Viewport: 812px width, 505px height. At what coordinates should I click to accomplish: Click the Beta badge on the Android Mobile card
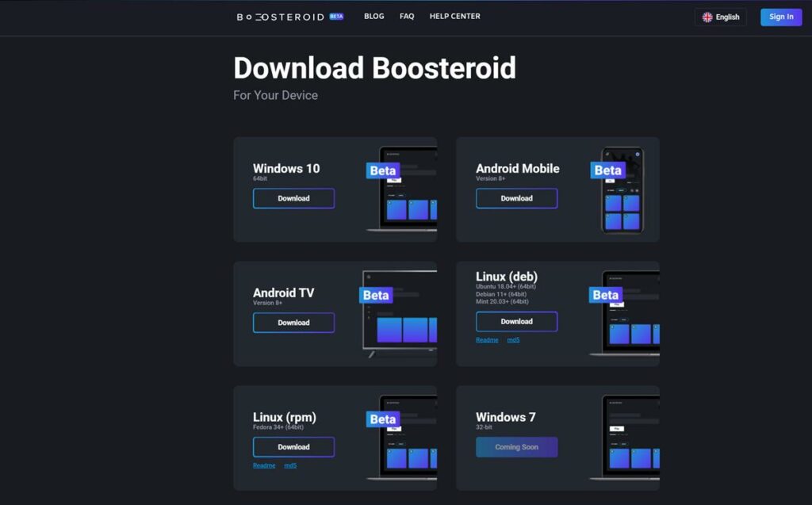pyautogui.click(x=608, y=170)
